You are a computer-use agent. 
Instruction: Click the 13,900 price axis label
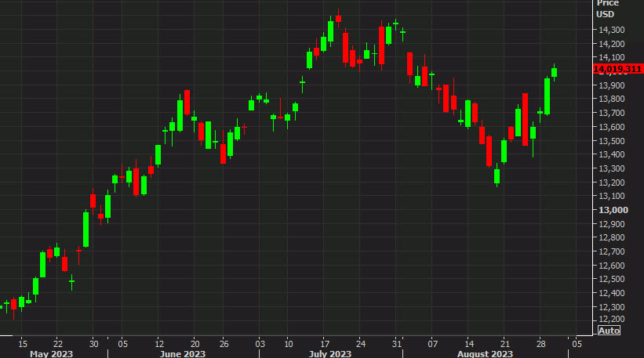(x=612, y=85)
